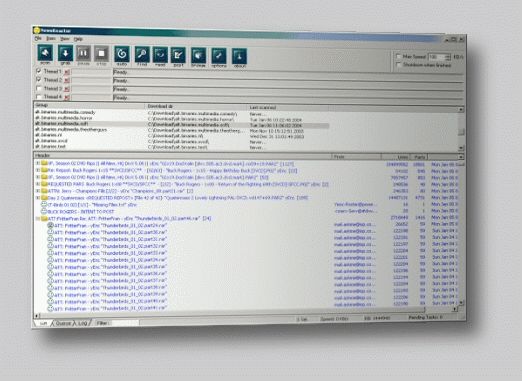This screenshot has width=522, height=381.
Task: Collapse the FritterFran Thunderbirds folder thread
Action: coord(38,219)
